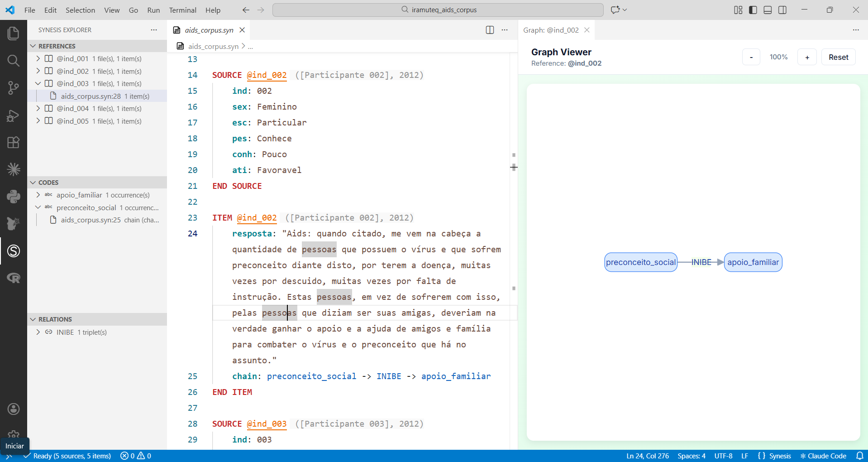Select the Graph: @ind_002 tab

coord(551,30)
